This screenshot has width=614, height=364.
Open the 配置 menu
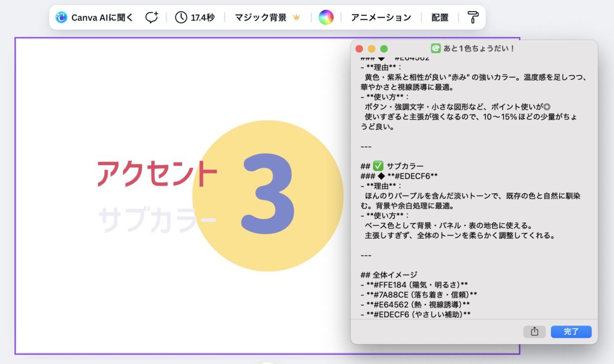440,17
